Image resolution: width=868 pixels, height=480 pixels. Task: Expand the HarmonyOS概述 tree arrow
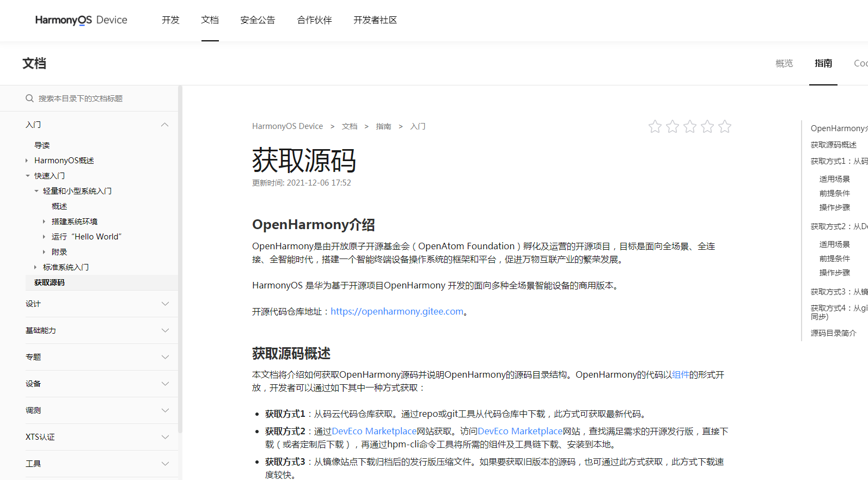[x=27, y=161]
